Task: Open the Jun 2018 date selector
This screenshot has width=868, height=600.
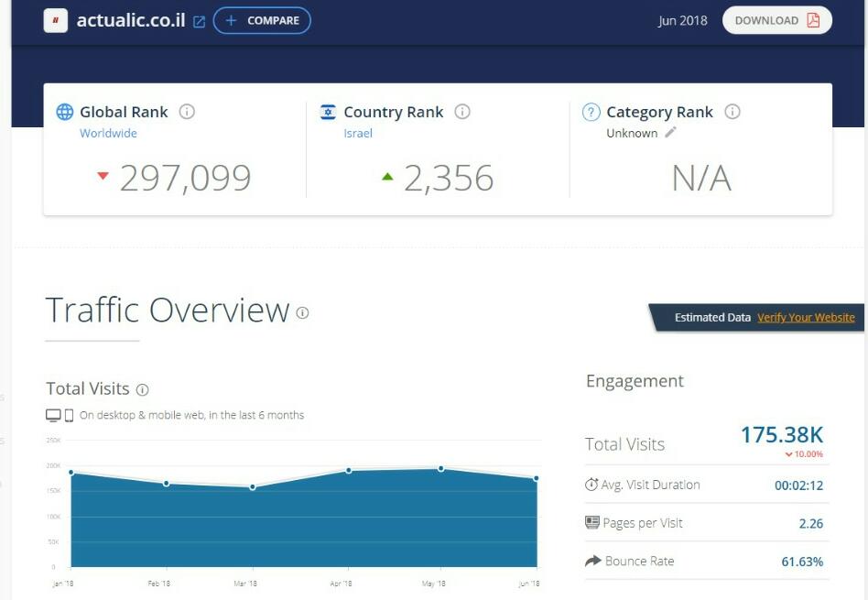Action: click(682, 20)
